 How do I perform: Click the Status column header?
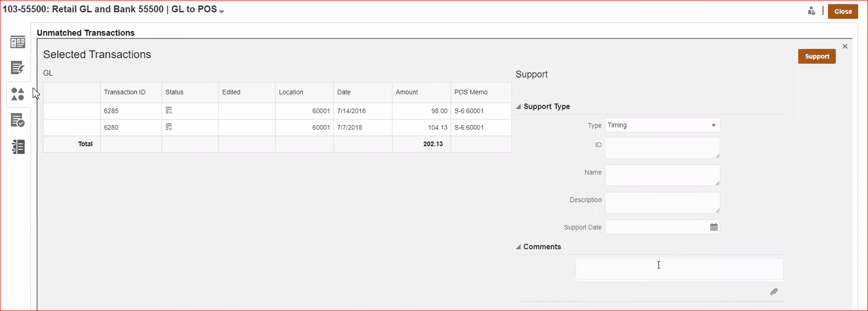click(x=190, y=92)
